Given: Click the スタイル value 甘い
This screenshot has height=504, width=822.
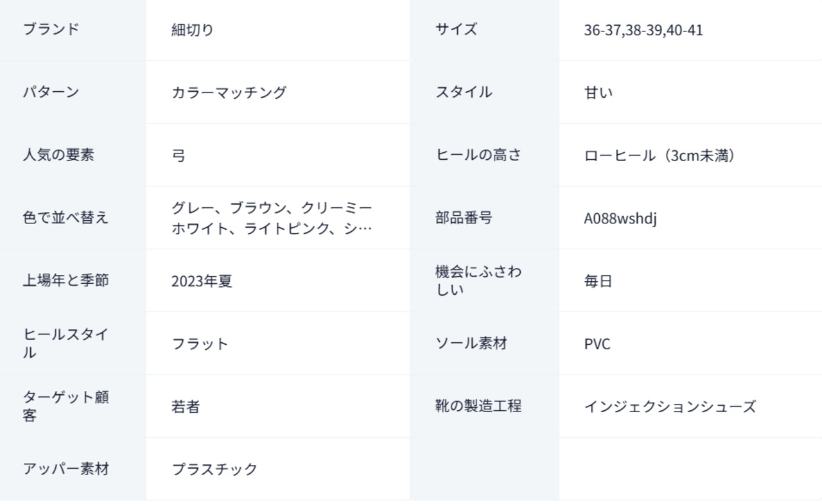Looking at the screenshot, I should pyautogui.click(x=599, y=92).
